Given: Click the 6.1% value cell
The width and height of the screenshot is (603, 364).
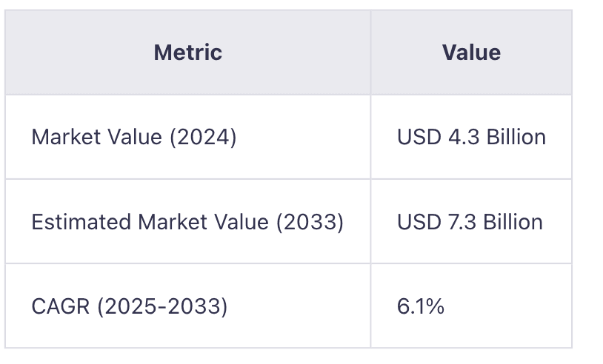Looking at the screenshot, I should point(421,306).
